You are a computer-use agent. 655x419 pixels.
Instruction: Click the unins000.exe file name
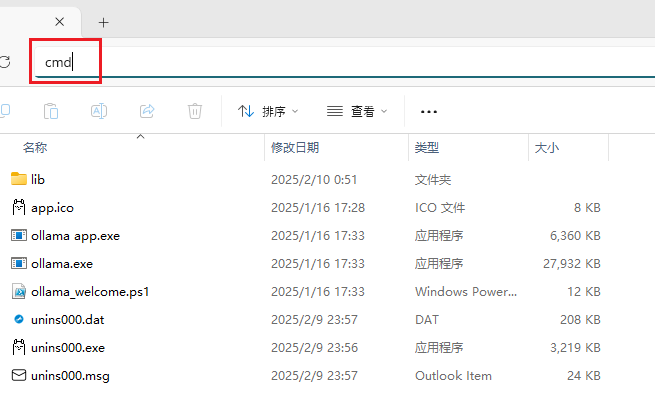tap(68, 348)
